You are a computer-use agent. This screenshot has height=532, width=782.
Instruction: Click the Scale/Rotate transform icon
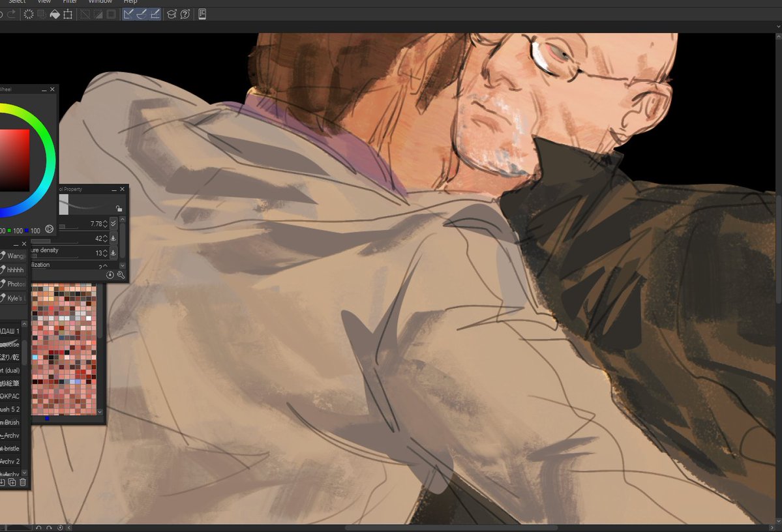68,14
